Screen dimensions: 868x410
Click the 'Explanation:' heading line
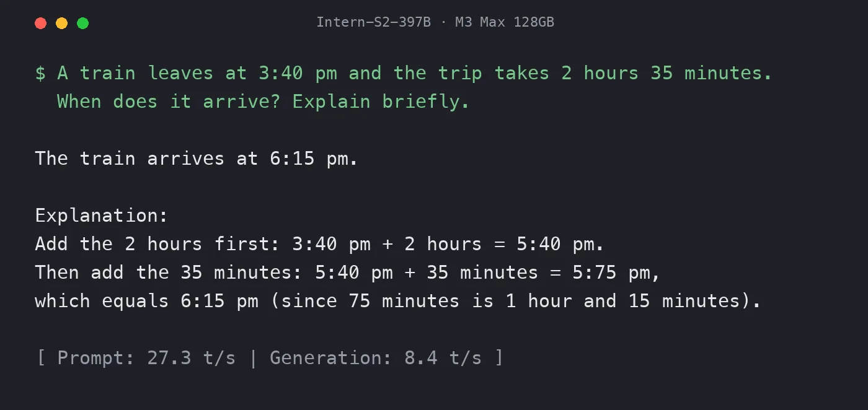coord(102,216)
